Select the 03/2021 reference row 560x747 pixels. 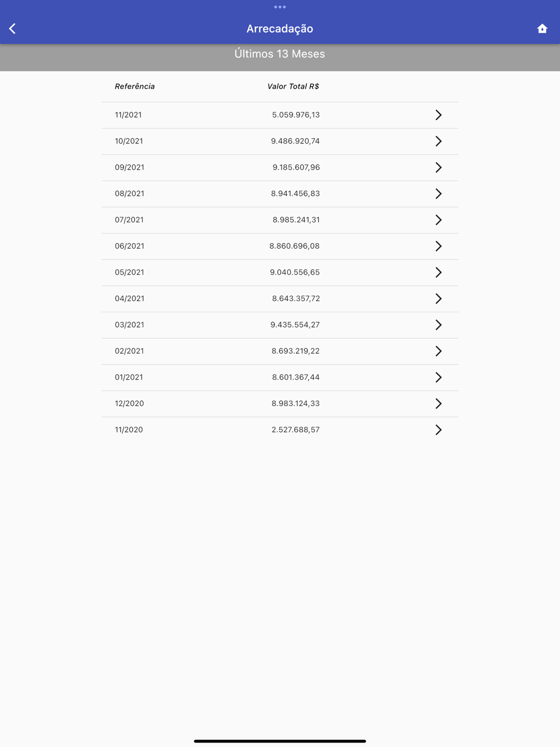(x=280, y=325)
